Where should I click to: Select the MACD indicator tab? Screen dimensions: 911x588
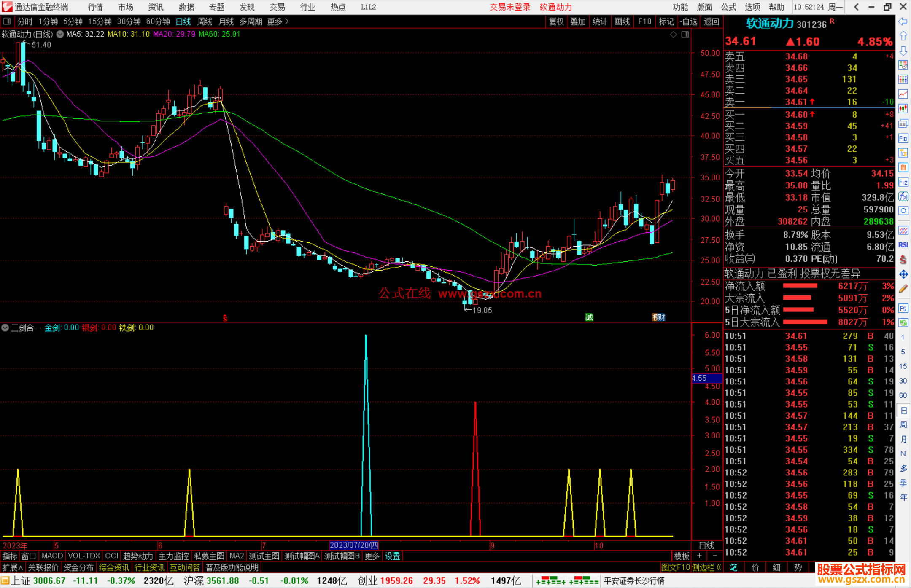point(52,556)
